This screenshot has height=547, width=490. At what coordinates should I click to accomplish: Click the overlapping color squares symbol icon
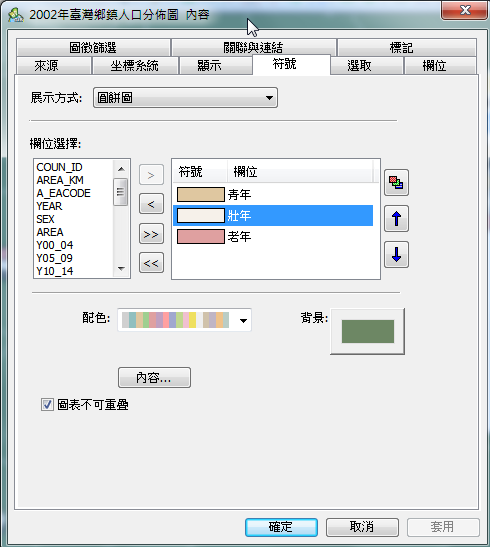[x=396, y=182]
